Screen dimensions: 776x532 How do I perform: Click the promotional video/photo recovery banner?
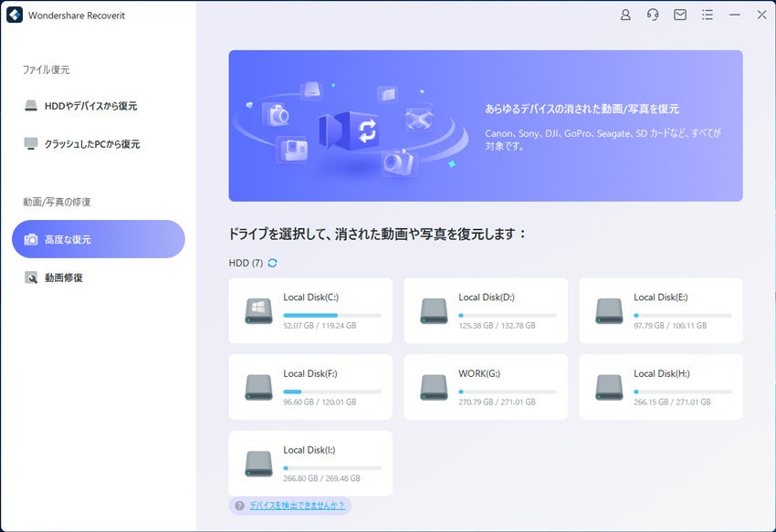coord(486,126)
